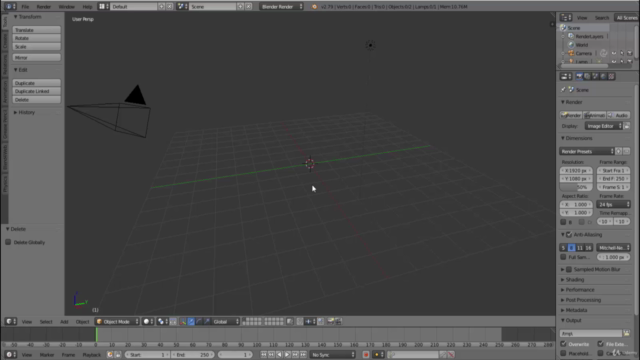Click the Mirror button
Viewport: 640px width, 360px height.
tap(37, 58)
